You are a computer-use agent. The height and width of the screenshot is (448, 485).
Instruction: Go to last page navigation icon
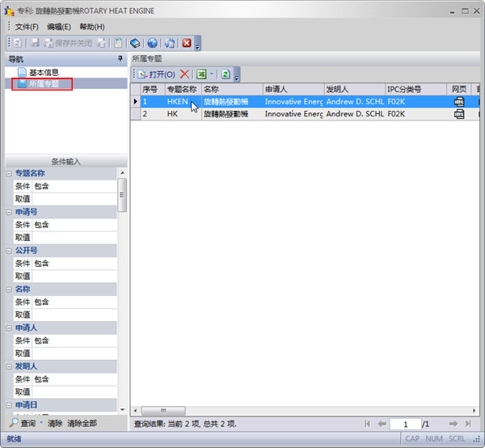468,424
